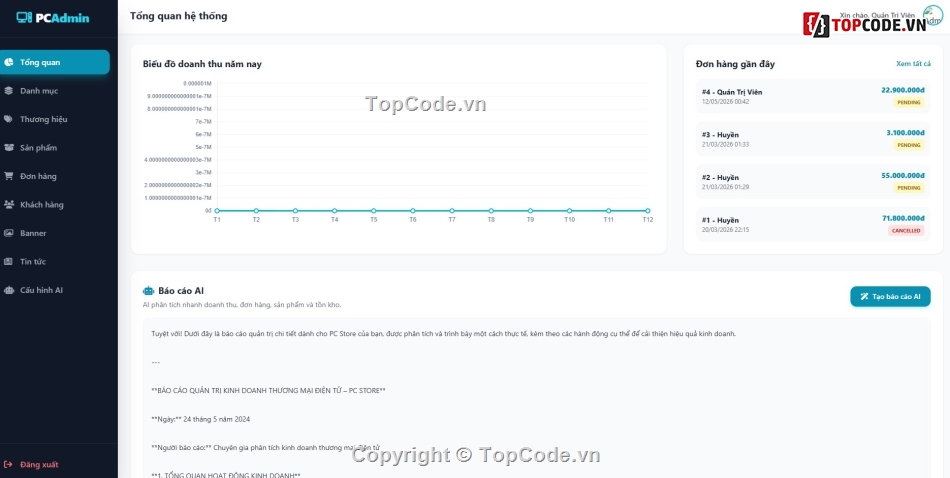Click the PENDING badge on order #4
This screenshot has height=478, width=950.
coord(909,102)
